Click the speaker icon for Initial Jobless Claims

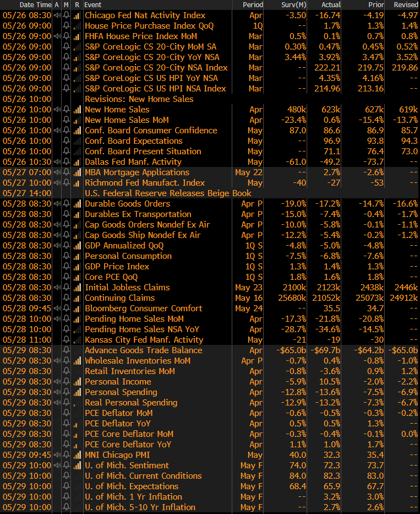57,288
